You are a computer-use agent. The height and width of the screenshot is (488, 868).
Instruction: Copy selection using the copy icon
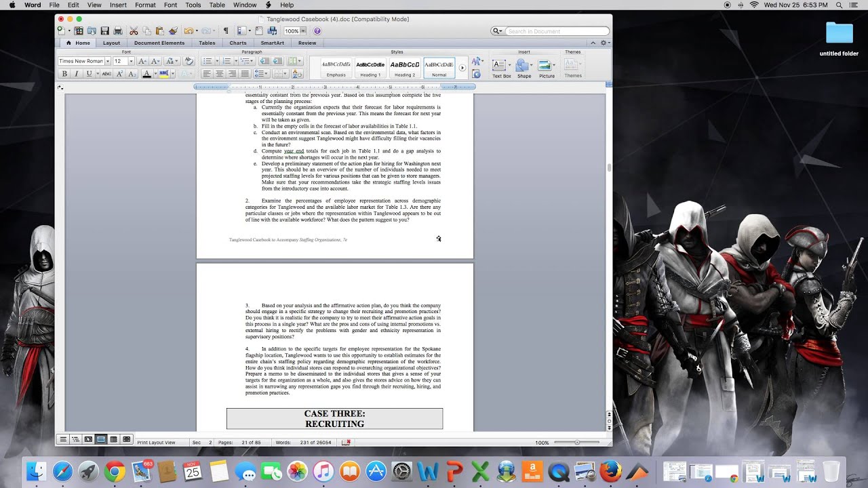[146, 31]
